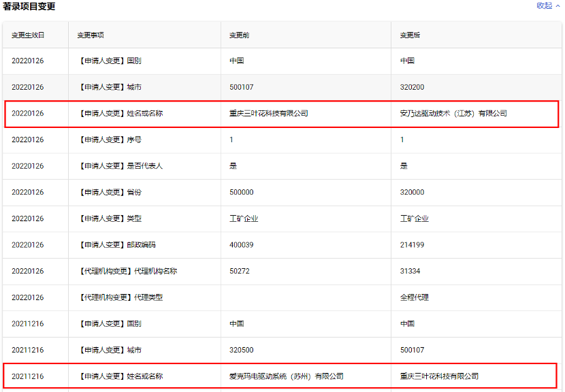This screenshot has width=565, height=392.
Task: Click 500107 in the 20220126 城市 row
Action: [242, 87]
